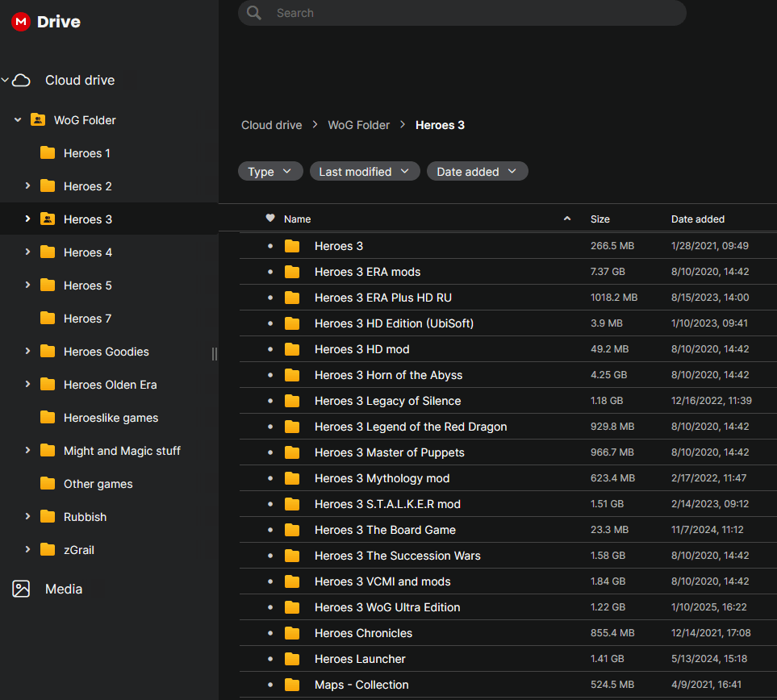
Task: Expand the Heroes 2 tree folder
Action: pos(27,186)
